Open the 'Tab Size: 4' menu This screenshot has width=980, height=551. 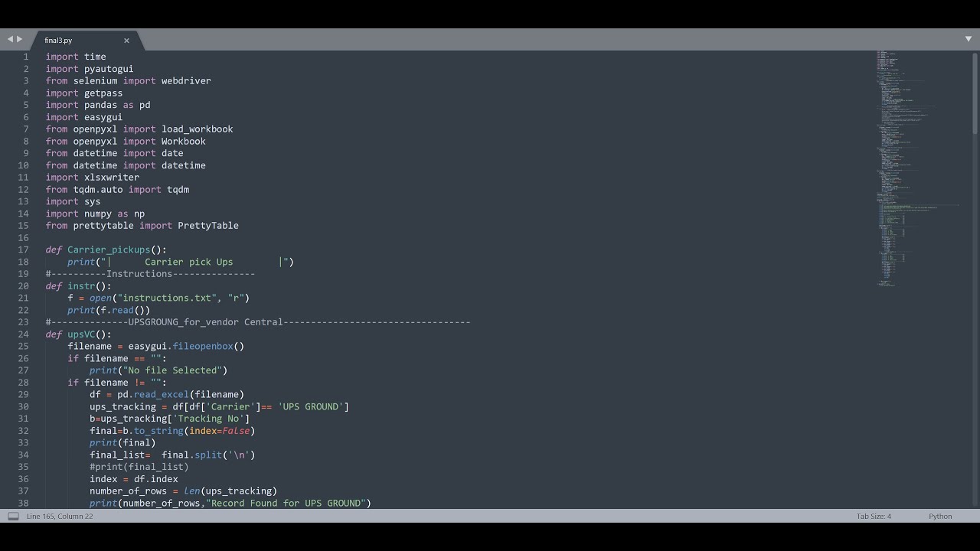point(874,517)
